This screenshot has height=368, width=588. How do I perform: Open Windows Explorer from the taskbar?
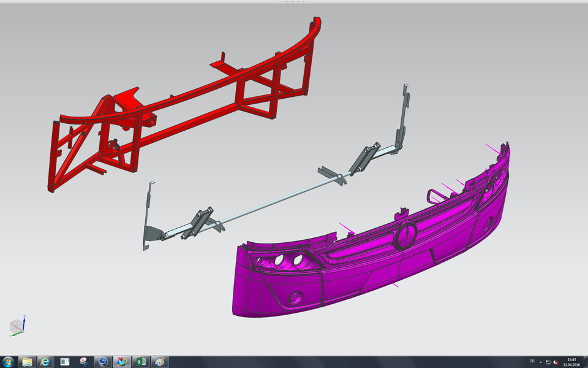pyautogui.click(x=26, y=361)
